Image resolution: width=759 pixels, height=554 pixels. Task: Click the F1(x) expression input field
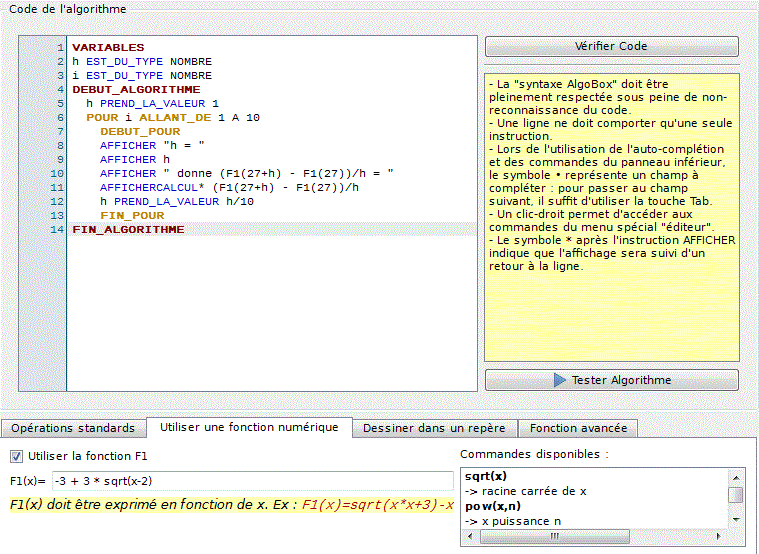[x=250, y=481]
